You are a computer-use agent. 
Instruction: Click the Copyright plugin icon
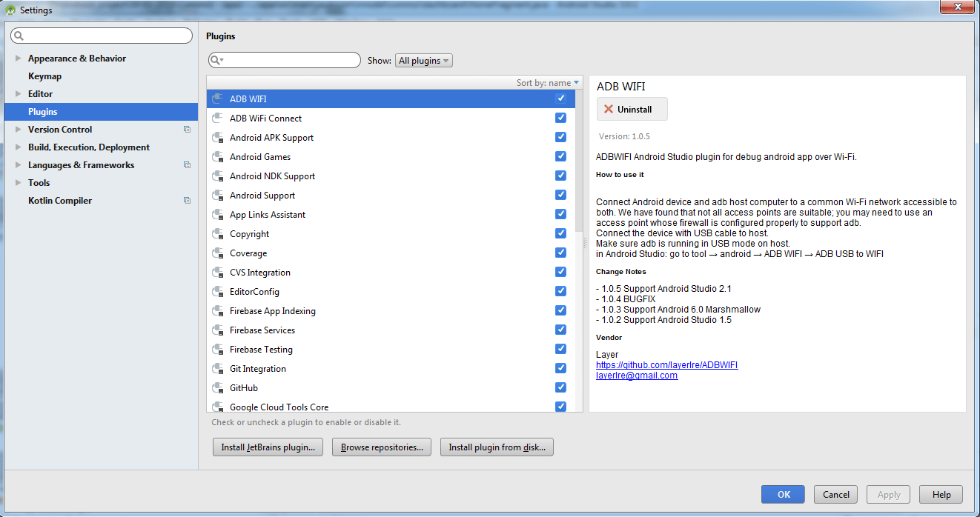click(217, 233)
